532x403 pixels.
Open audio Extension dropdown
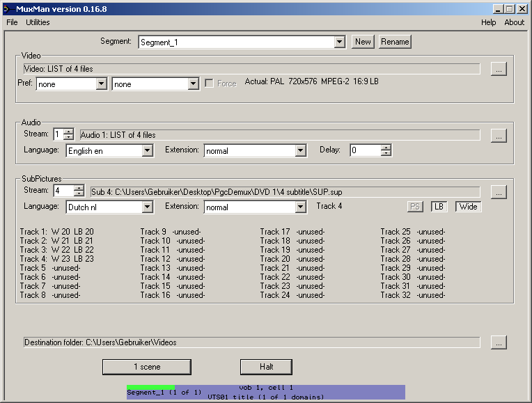[301, 150]
